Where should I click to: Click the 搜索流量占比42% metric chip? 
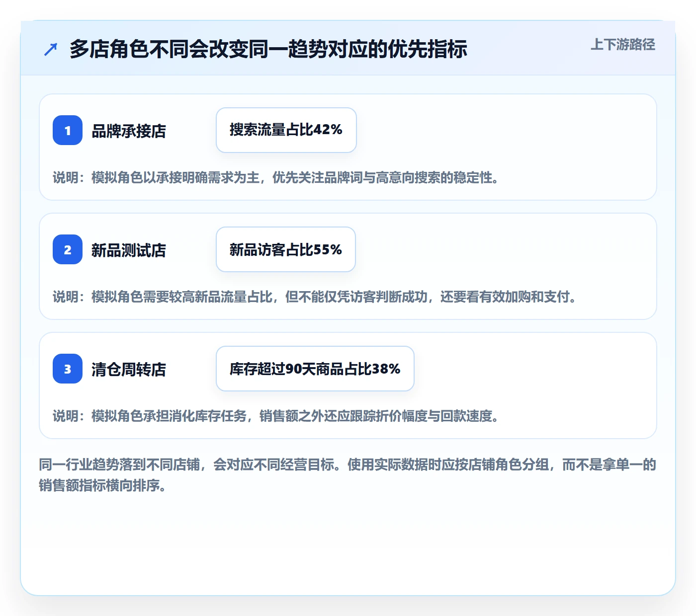pyautogui.click(x=286, y=130)
